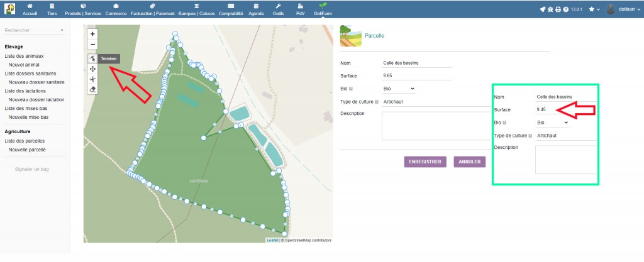Open the Rechercher search dropdown
The width and height of the screenshot is (644, 262).
coord(35,30)
